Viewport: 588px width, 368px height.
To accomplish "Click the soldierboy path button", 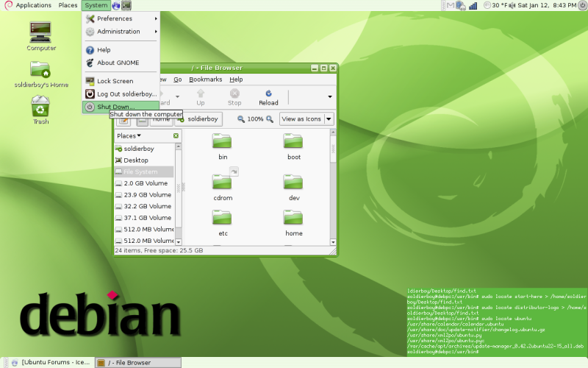I will (198, 119).
